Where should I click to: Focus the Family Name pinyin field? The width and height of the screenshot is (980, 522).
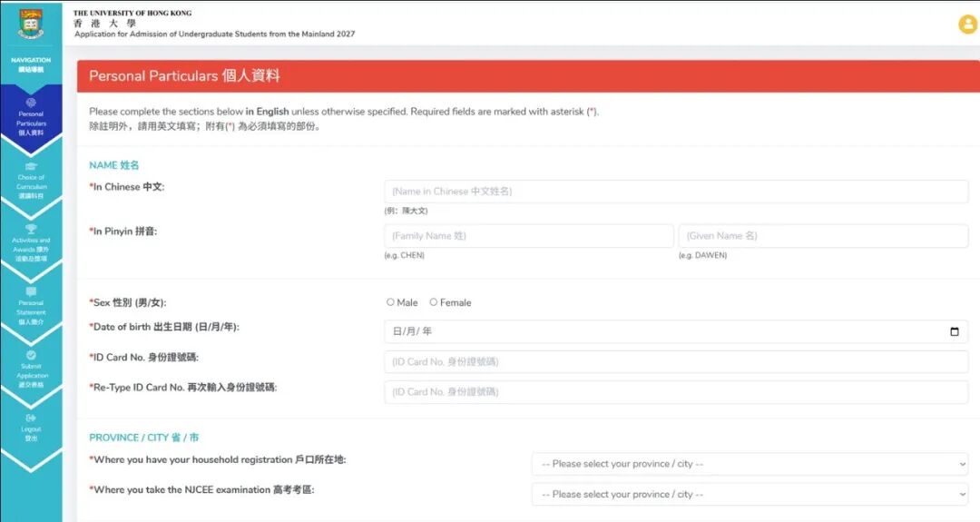529,236
